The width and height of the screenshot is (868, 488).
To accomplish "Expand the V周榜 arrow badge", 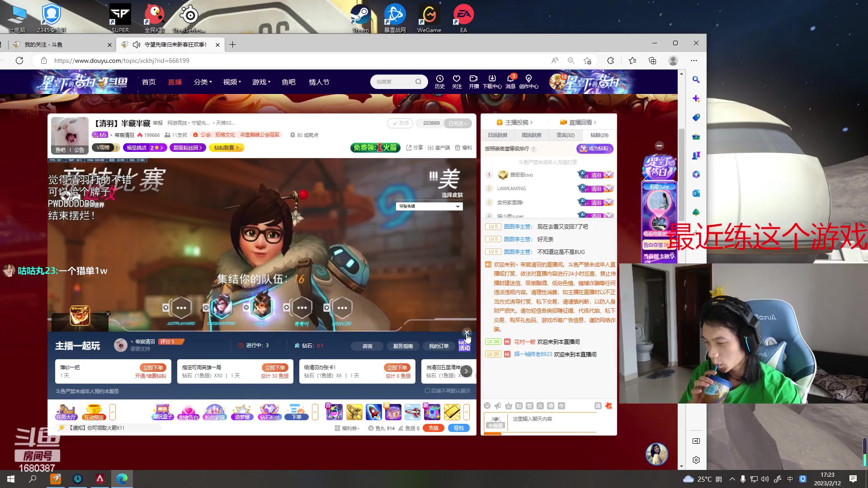I will pyautogui.click(x=117, y=148).
